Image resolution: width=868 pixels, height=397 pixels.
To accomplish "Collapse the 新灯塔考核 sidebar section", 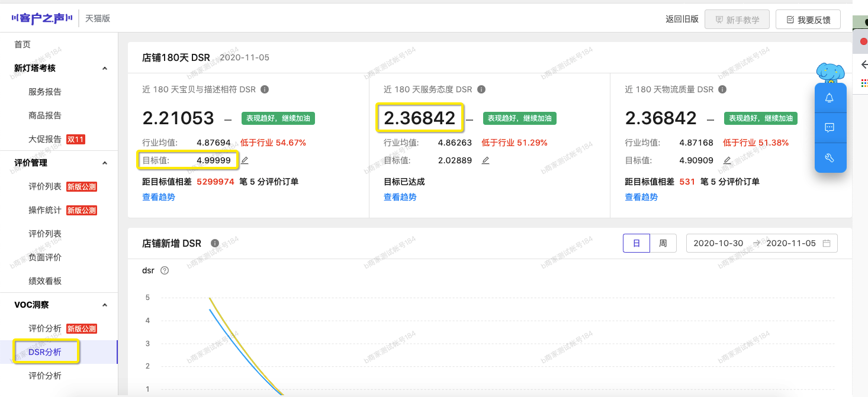I will click(x=105, y=68).
